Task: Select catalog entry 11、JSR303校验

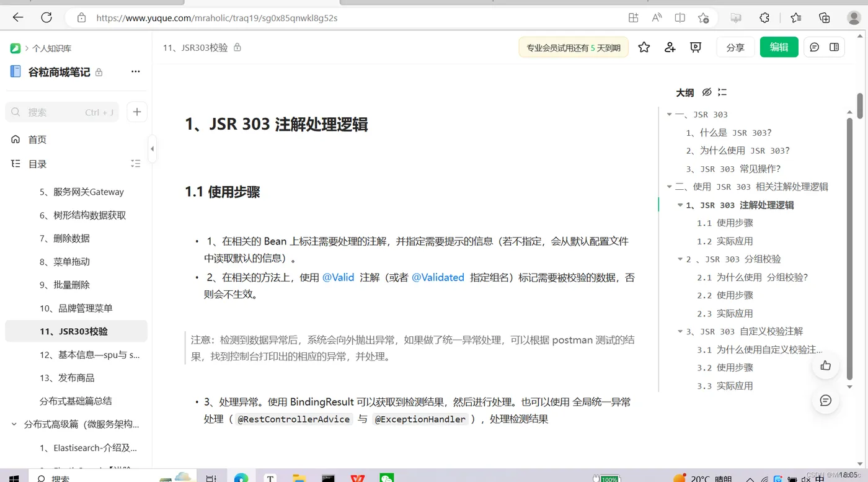Action: click(76, 331)
